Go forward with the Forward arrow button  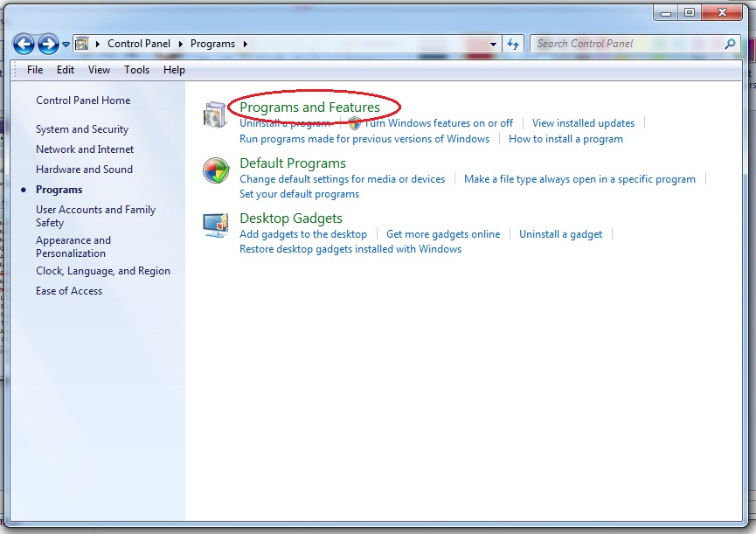tap(48, 45)
